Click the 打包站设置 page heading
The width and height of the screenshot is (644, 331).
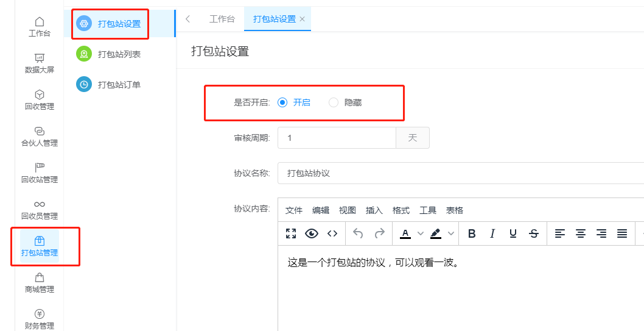[x=220, y=51]
